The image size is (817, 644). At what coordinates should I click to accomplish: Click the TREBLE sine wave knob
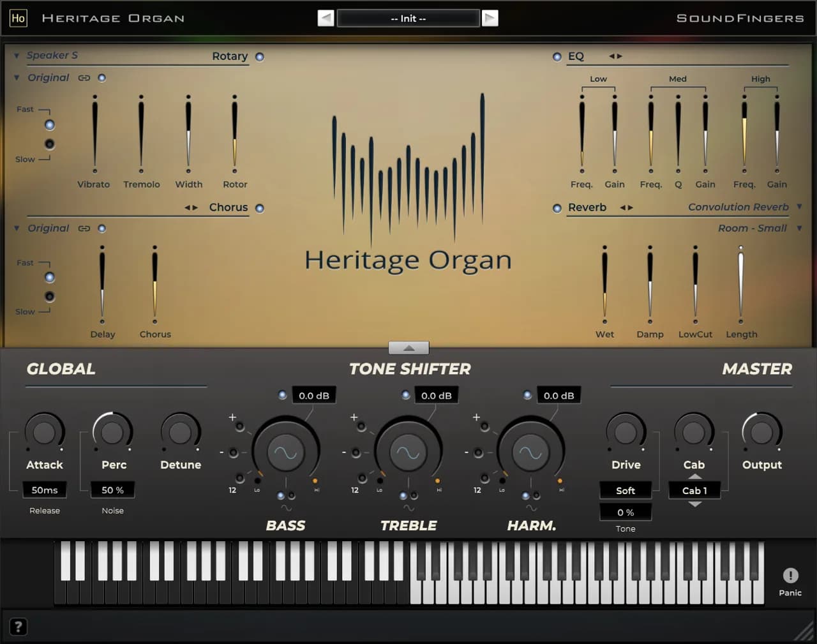(408, 453)
